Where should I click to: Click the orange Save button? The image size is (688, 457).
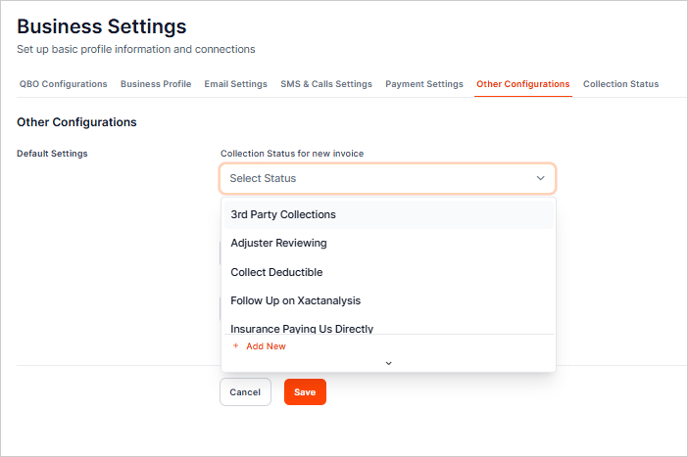click(x=305, y=392)
